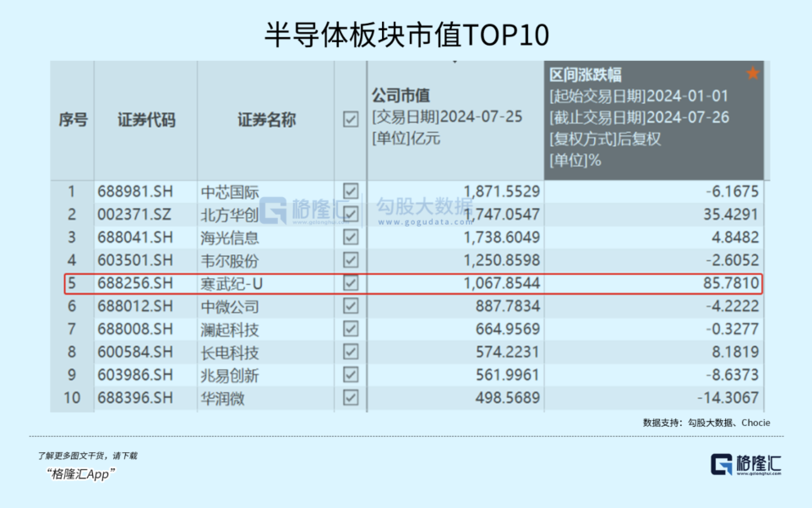Click the security name 海光信息

point(230,238)
